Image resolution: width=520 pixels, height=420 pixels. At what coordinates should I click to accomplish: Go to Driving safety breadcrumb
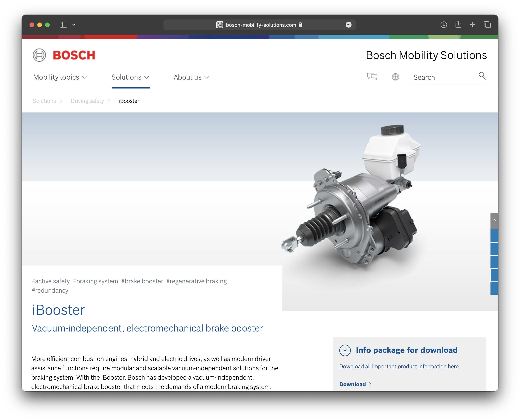87,101
